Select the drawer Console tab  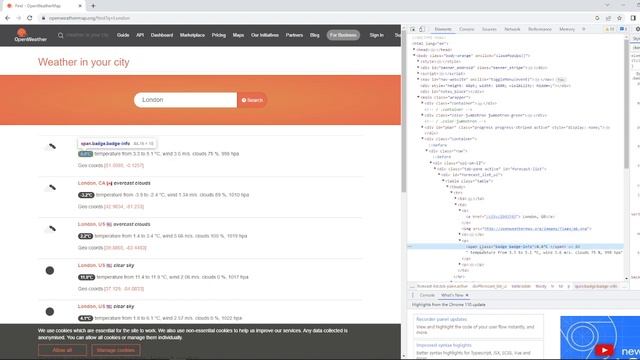click(427, 295)
